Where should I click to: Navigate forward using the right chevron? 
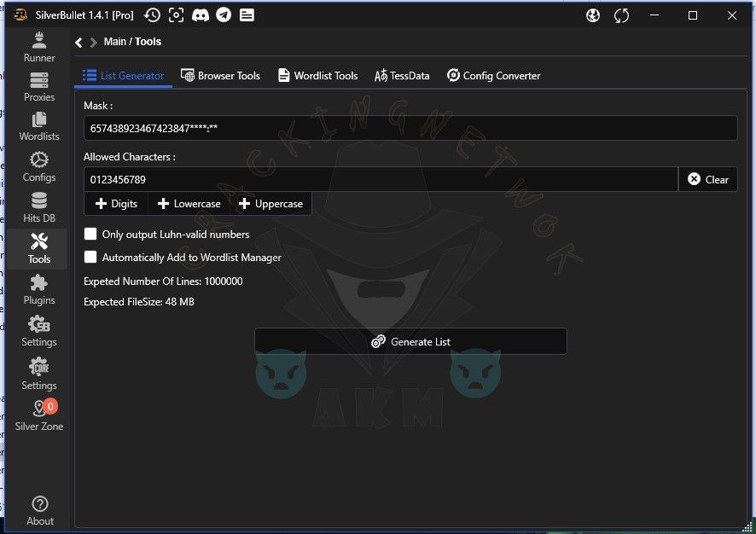(x=93, y=42)
